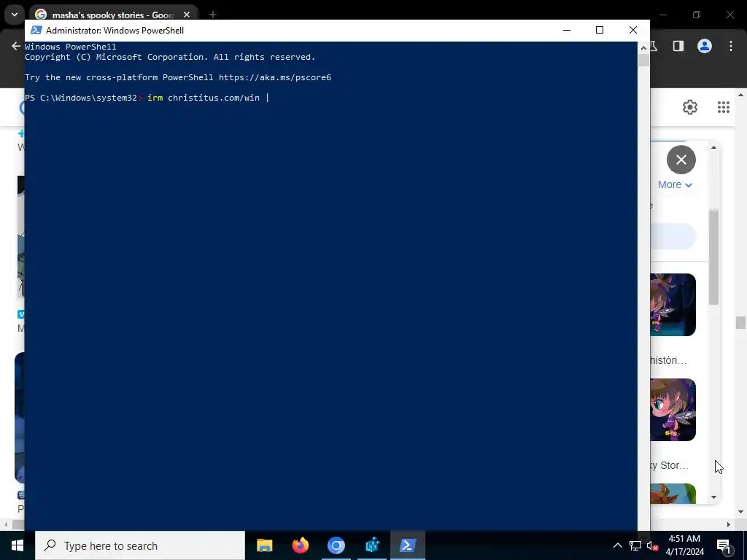Click the muted volume tray icon
The height and width of the screenshot is (560, 747).
[x=652, y=545]
